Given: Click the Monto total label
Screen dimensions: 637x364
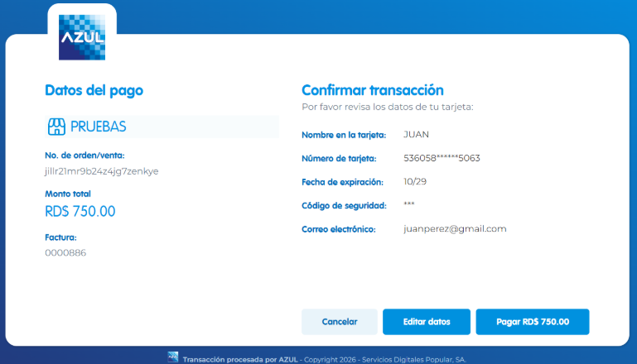Looking at the screenshot, I should (x=68, y=194).
